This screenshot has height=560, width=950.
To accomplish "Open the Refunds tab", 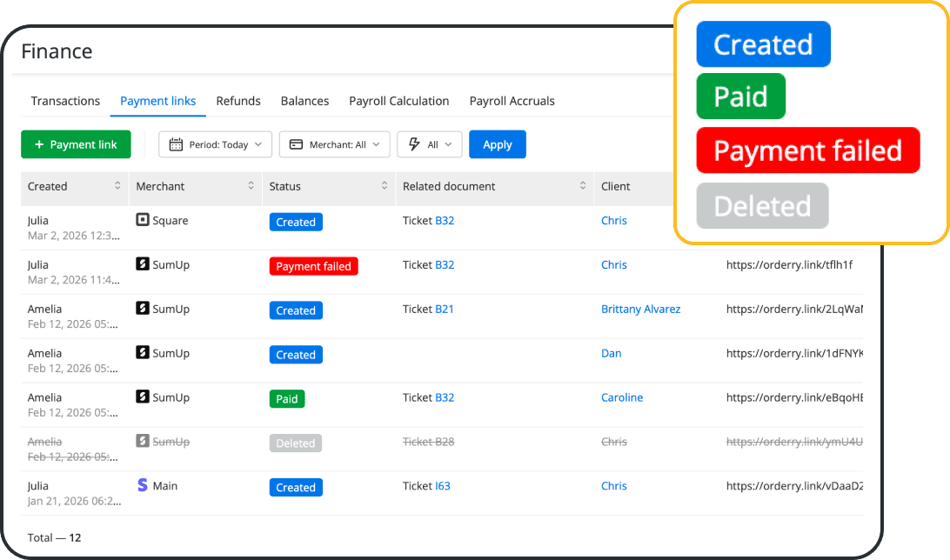I will pyautogui.click(x=238, y=101).
